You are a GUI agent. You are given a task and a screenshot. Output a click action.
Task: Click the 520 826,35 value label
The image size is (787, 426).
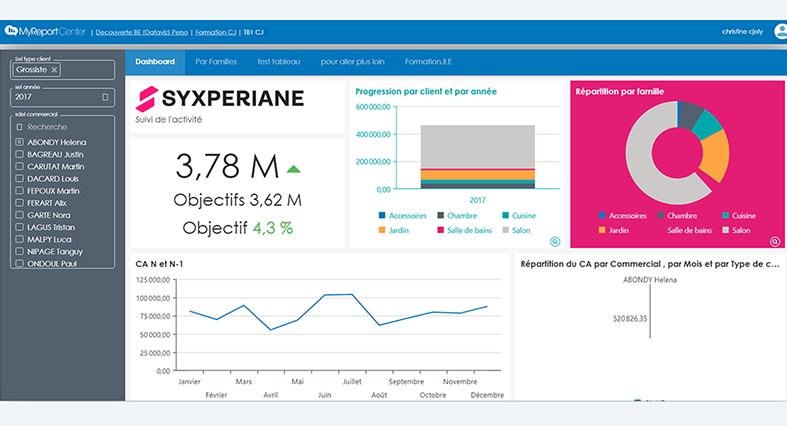tap(630, 319)
